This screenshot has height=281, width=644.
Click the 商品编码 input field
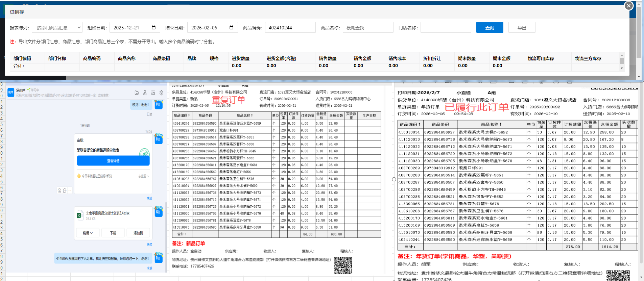click(290, 28)
